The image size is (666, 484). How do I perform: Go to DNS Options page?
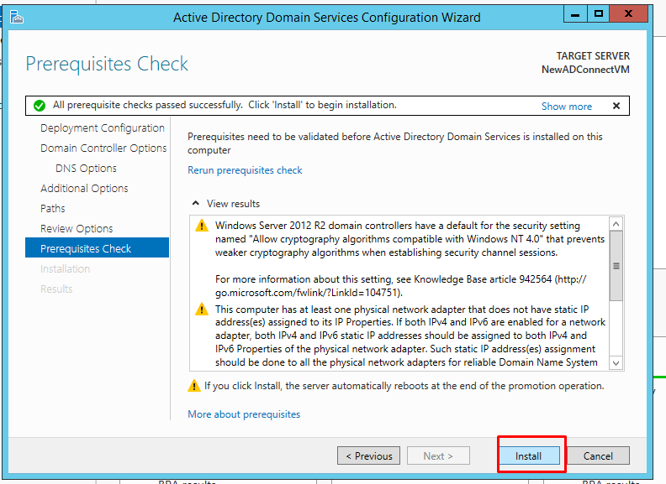click(x=86, y=168)
